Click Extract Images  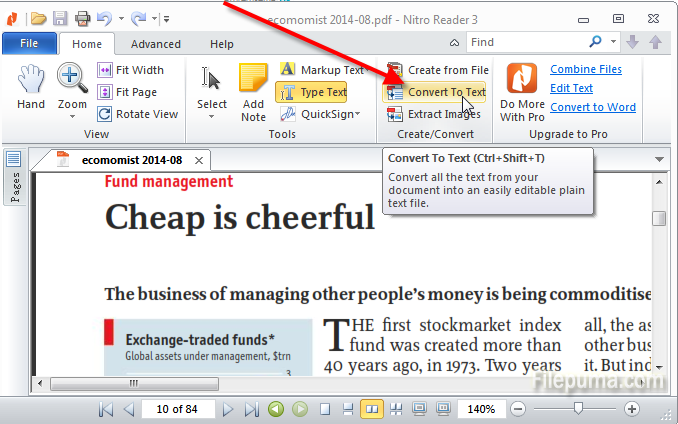[433, 114]
